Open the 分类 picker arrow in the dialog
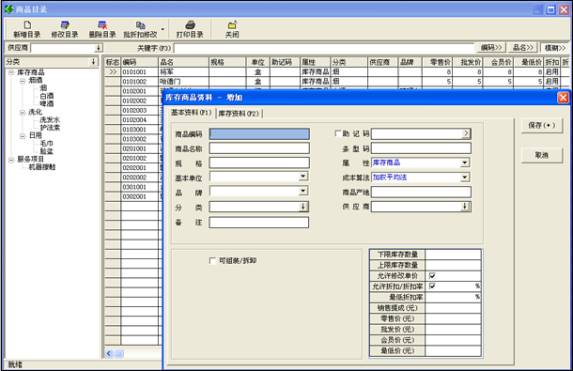 pos(303,207)
